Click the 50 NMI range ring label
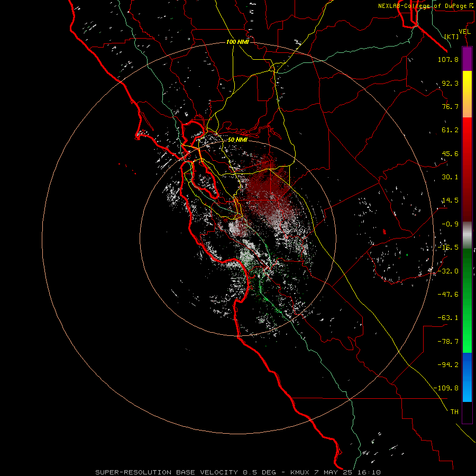The height and width of the screenshot is (476, 476). [237, 140]
